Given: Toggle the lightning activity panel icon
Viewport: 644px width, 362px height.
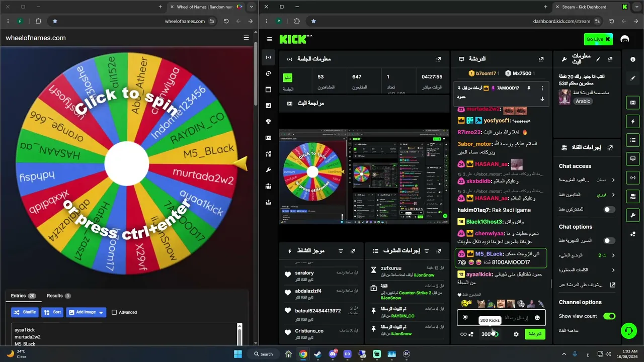Looking at the screenshot, I should point(633,122).
